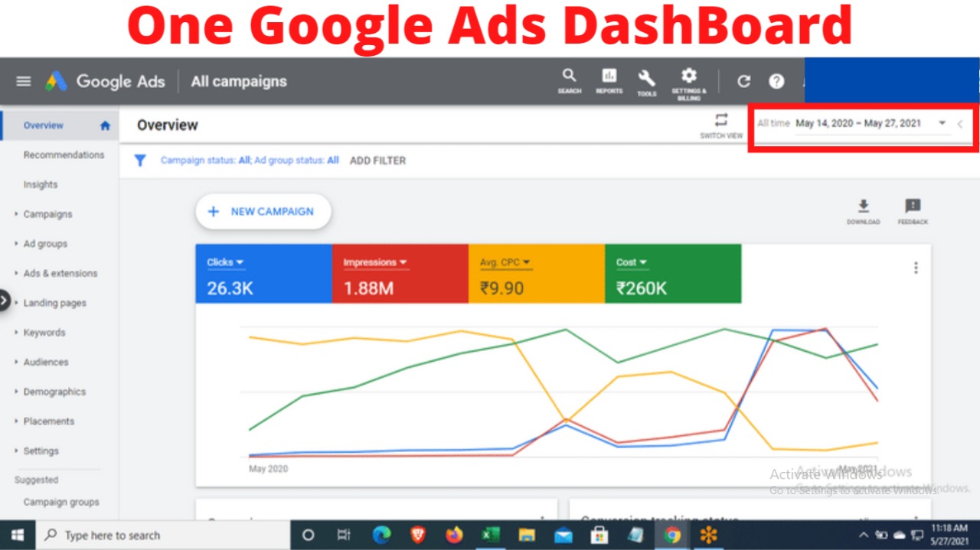980x550 pixels.
Task: Select Overview in the sidebar
Action: click(x=44, y=125)
